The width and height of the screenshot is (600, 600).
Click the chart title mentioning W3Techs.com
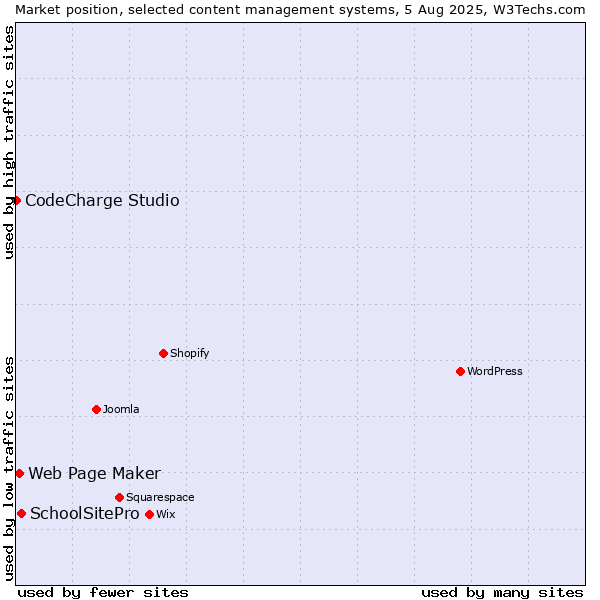tap(300, 10)
